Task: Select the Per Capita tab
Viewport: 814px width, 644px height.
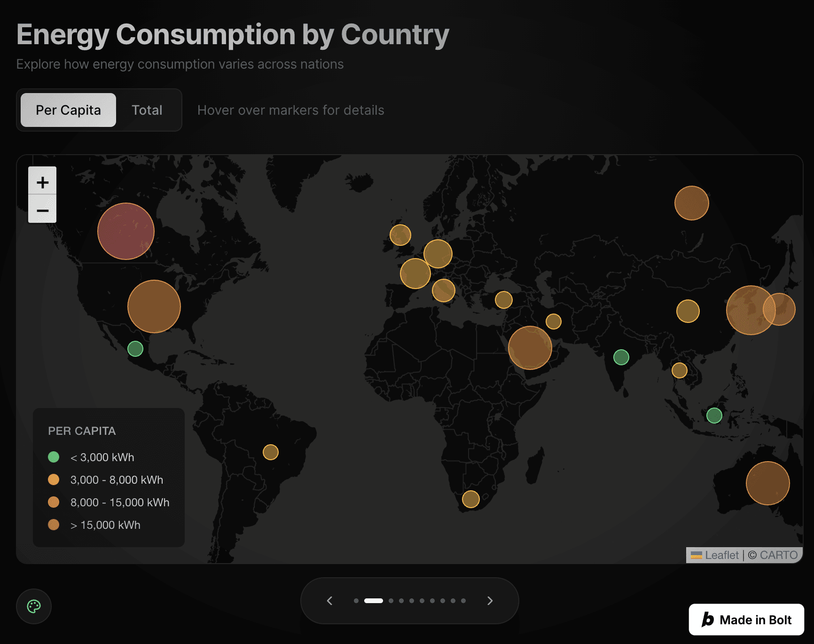Action: pos(68,110)
